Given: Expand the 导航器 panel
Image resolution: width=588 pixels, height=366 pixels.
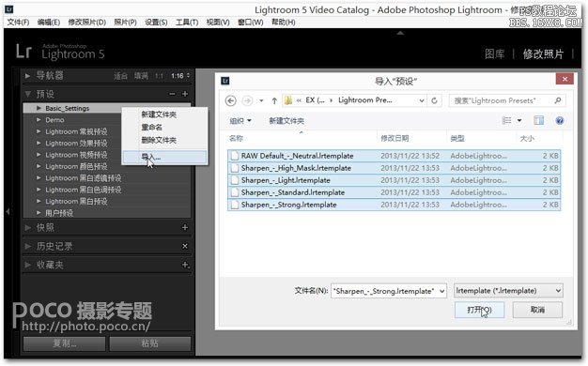Looking at the screenshot, I should [x=28, y=76].
